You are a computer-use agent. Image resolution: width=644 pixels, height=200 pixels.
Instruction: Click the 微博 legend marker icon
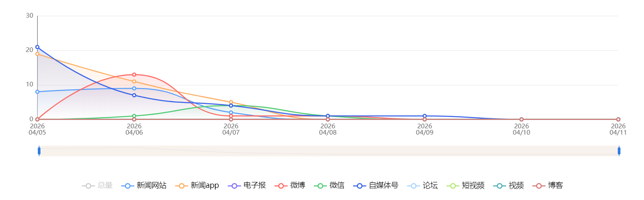pyautogui.click(x=280, y=186)
